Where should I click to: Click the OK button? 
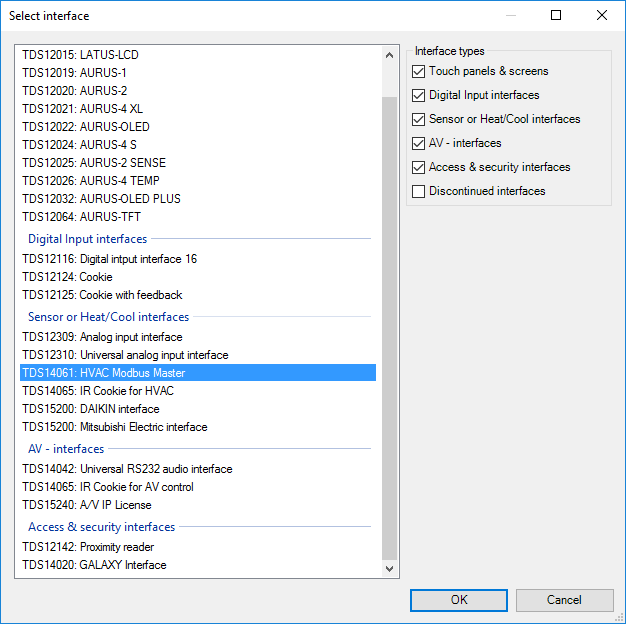(458, 600)
